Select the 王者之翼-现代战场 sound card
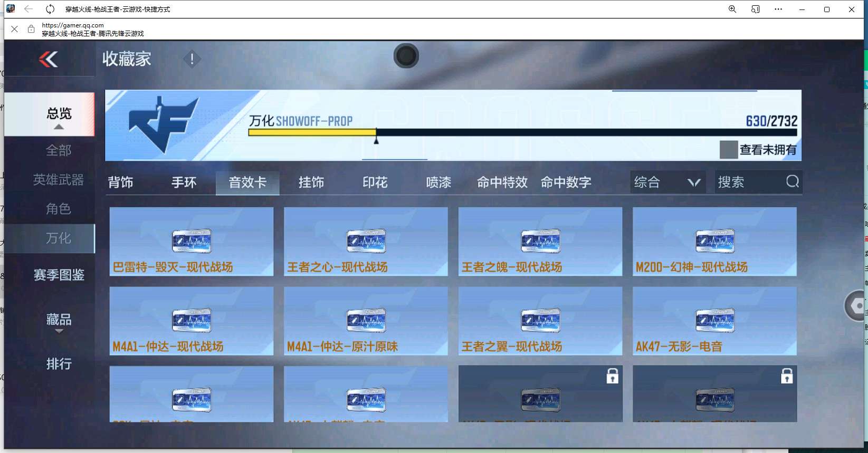Viewport: 868px width, 453px height. tap(540, 321)
